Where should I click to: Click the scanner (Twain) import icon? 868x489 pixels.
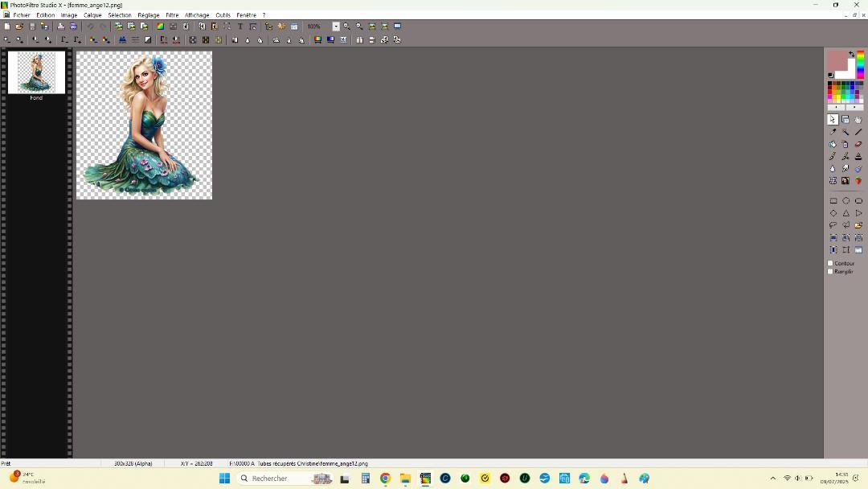click(73, 26)
